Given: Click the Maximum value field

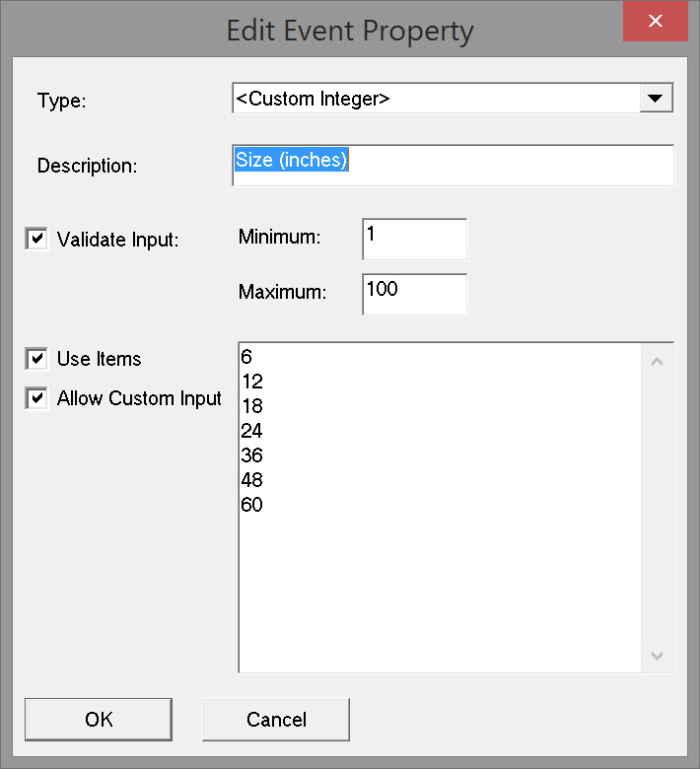Looking at the screenshot, I should (x=413, y=293).
